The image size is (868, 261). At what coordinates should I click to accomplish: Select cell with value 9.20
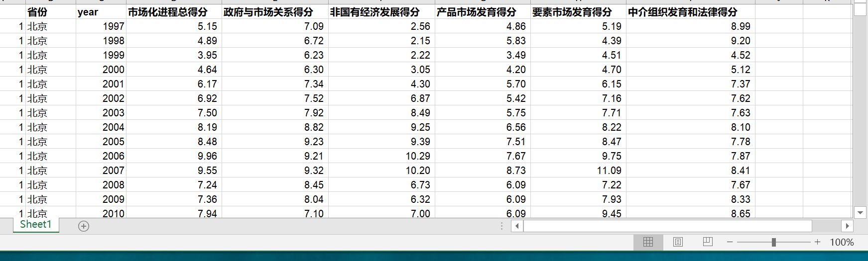[x=691, y=41]
